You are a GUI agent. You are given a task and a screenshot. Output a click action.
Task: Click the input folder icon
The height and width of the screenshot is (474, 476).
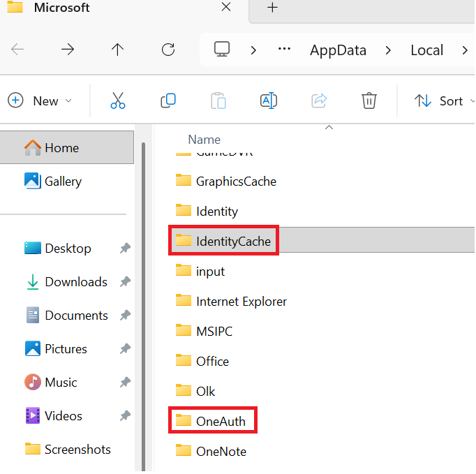(x=184, y=270)
